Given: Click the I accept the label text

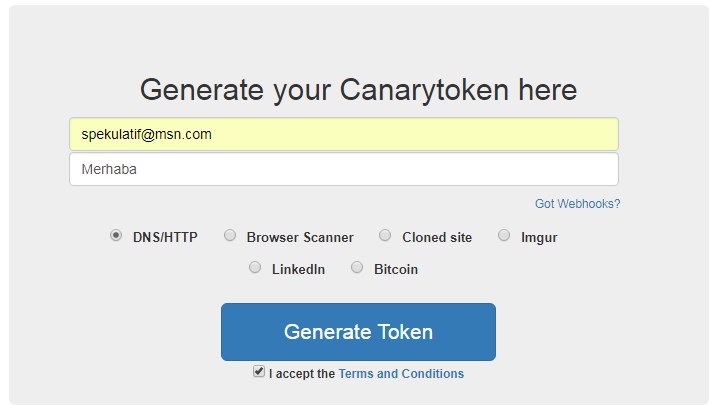Looking at the screenshot, I should coord(302,374).
